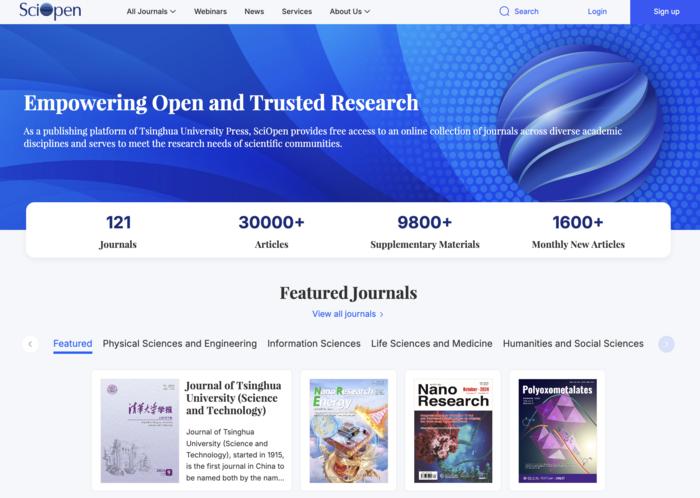
Task: Switch to Physical Sciences and Engineering tab
Action: pyautogui.click(x=179, y=344)
